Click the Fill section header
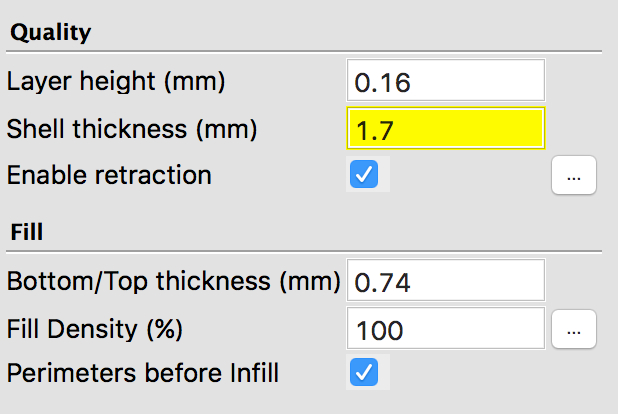The width and height of the screenshot is (618, 414). click(x=25, y=232)
